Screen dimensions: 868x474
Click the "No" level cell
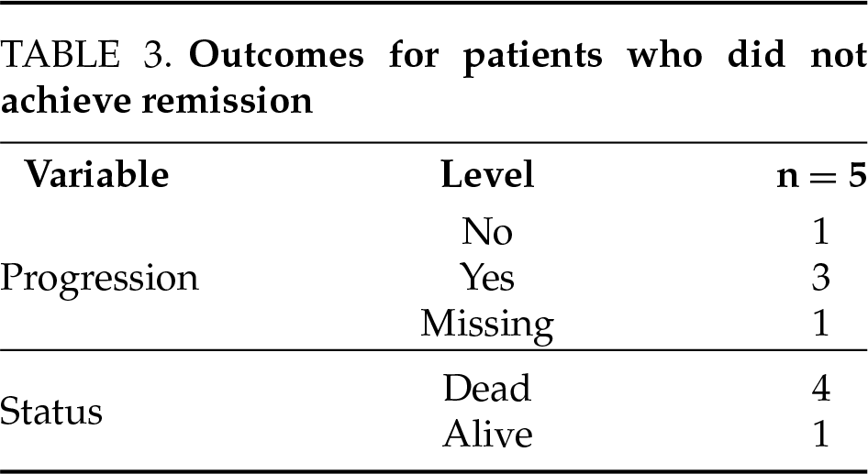tap(487, 232)
